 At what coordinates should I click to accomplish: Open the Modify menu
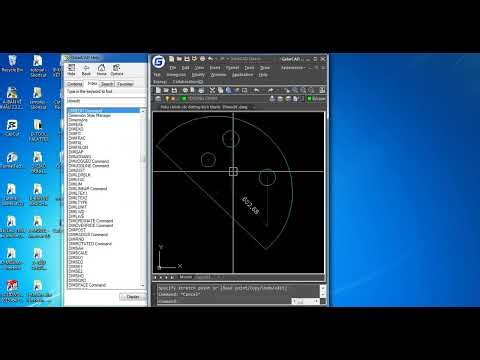coord(198,75)
